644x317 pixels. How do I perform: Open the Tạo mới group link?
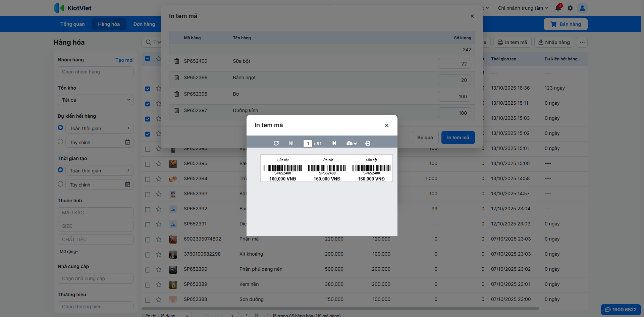click(124, 60)
